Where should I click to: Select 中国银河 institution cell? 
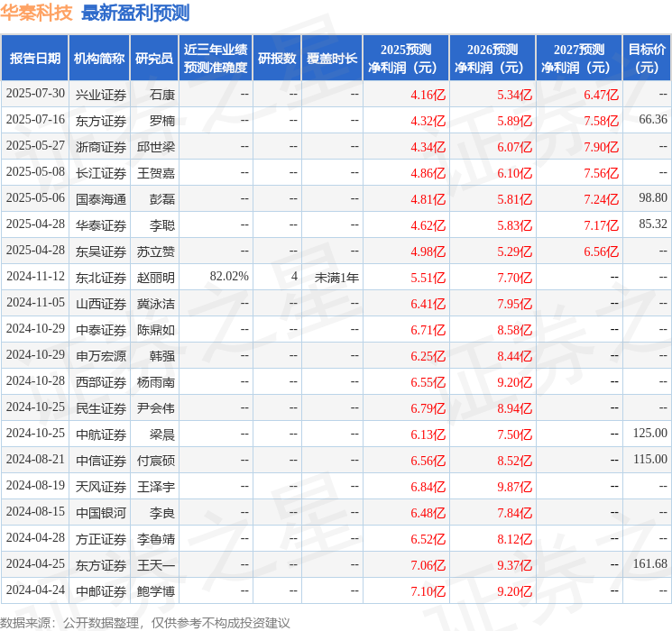(x=101, y=513)
